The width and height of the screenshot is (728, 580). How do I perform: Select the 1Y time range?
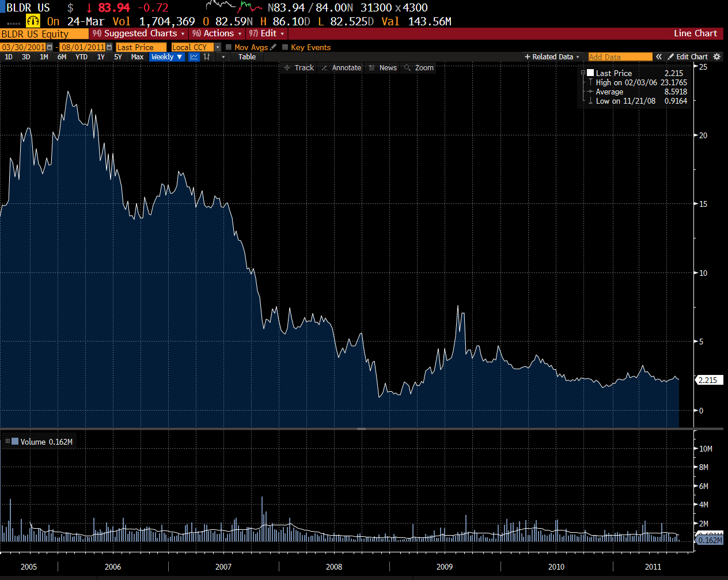click(101, 56)
